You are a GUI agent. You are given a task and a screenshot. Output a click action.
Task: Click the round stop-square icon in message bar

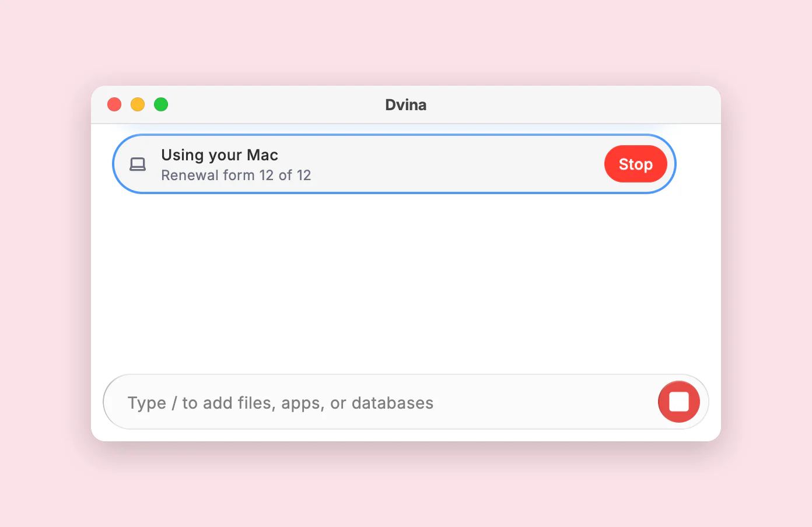678,402
